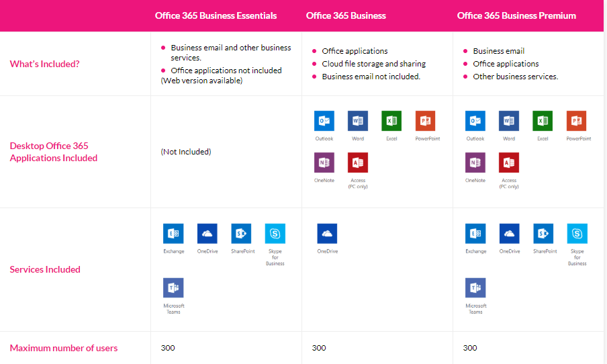Click SharePoint icon under Business Essentials
This screenshot has width=607, height=364.
pos(241,234)
